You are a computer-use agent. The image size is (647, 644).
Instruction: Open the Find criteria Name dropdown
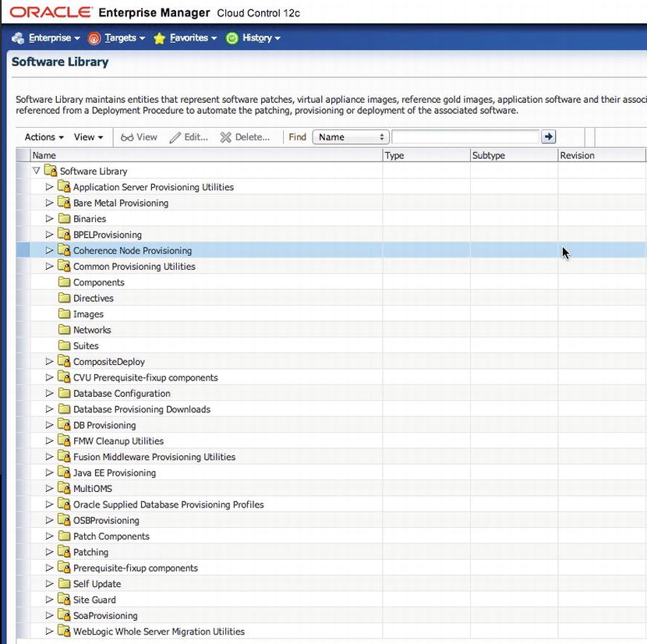pos(350,137)
